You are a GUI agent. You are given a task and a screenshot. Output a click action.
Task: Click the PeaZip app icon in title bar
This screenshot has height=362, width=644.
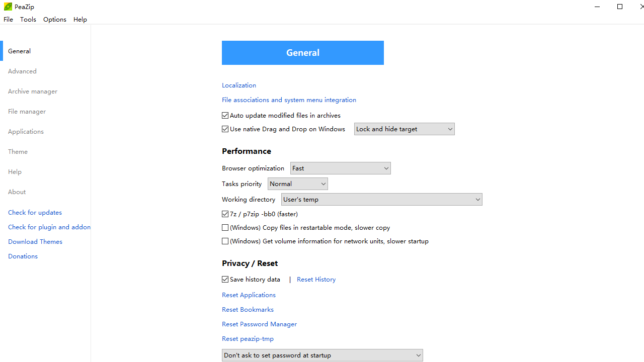8,7
